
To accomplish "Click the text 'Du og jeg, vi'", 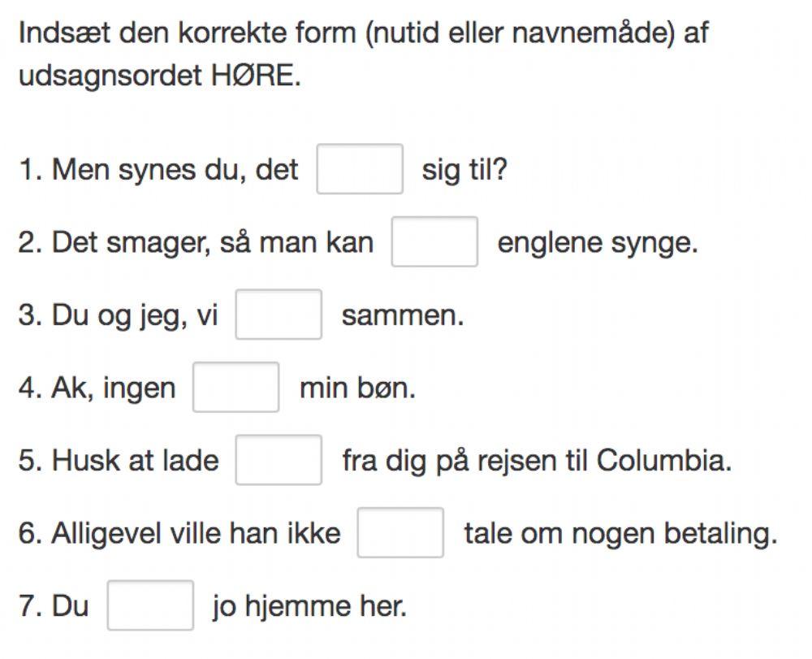I will (x=135, y=316).
